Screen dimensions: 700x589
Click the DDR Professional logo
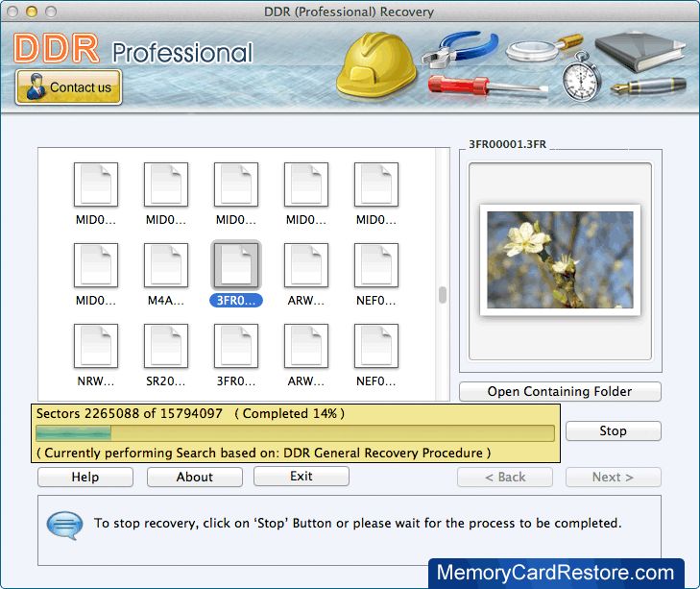133,49
